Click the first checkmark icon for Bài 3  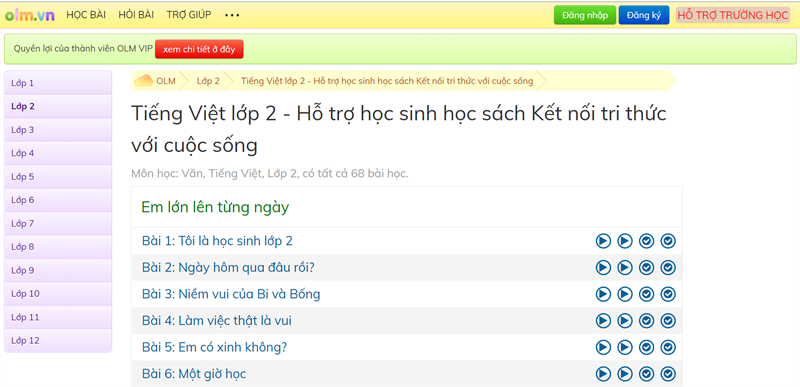(x=646, y=294)
